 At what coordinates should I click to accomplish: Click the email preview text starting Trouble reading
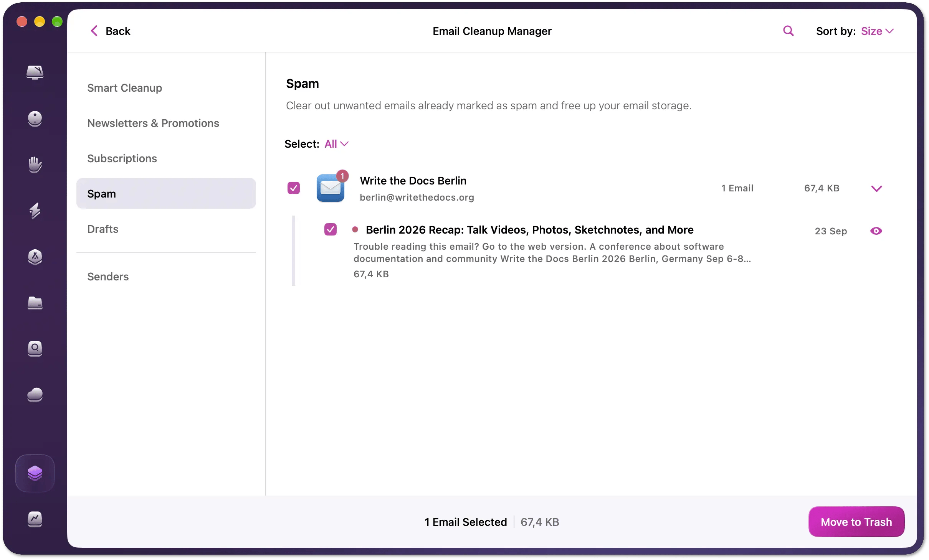(x=552, y=252)
